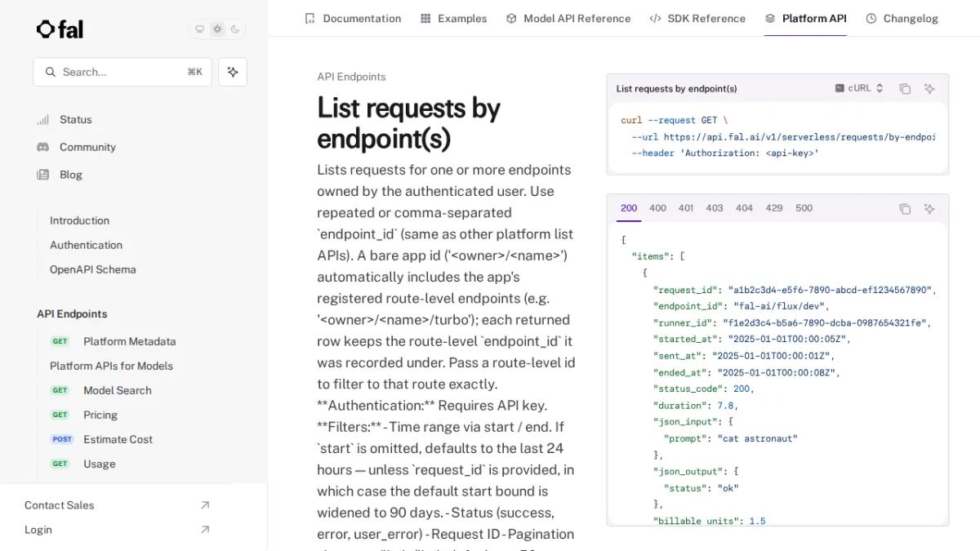Open the Examples tab

[453, 18]
